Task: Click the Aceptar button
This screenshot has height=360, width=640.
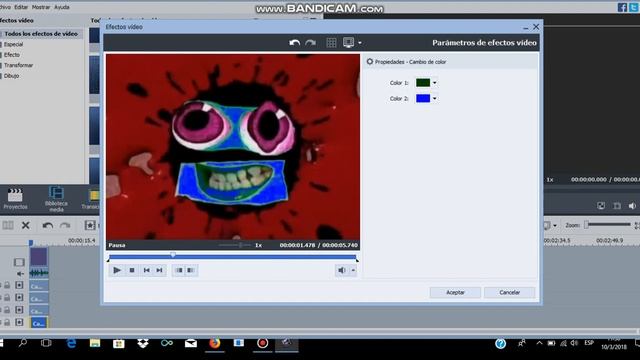Action: [455, 292]
